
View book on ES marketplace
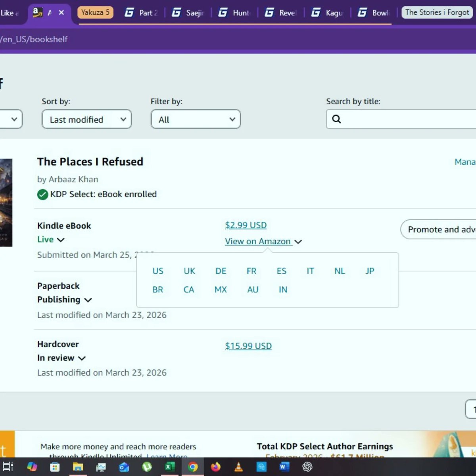[282, 271]
